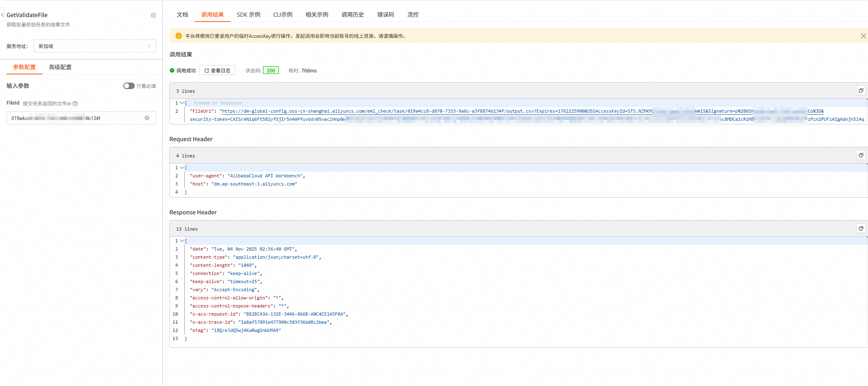Viewport: 868px width, 386px height.
Task: Collapse the left panel with back chevron
Action: click(2, 15)
